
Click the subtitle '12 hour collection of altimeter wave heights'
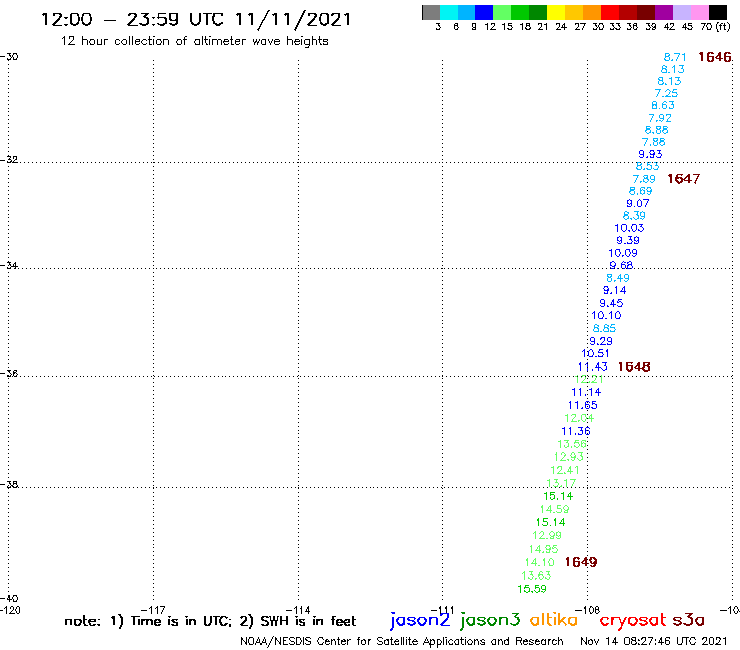(194, 41)
